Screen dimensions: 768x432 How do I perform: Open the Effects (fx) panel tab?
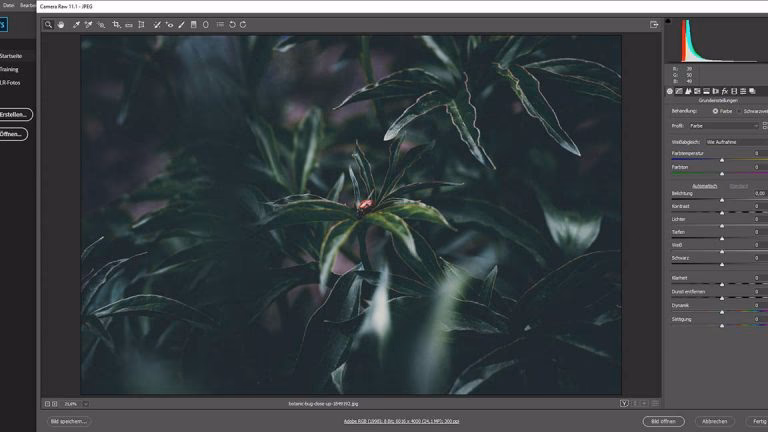[x=723, y=91]
